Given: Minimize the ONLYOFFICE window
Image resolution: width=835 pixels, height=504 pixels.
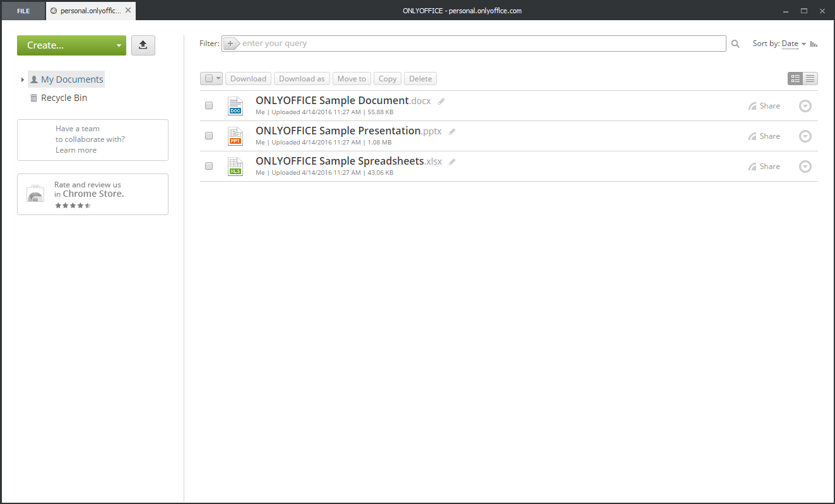Looking at the screenshot, I should coord(787,11).
